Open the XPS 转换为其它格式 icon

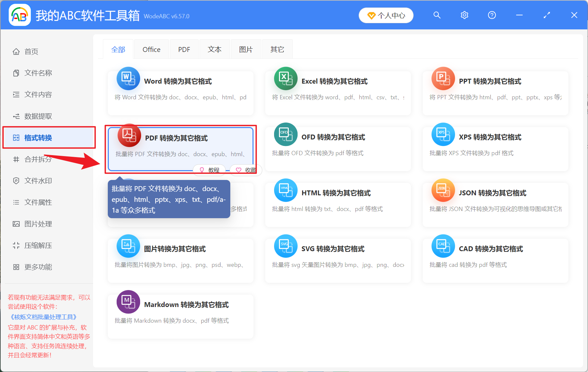click(443, 134)
